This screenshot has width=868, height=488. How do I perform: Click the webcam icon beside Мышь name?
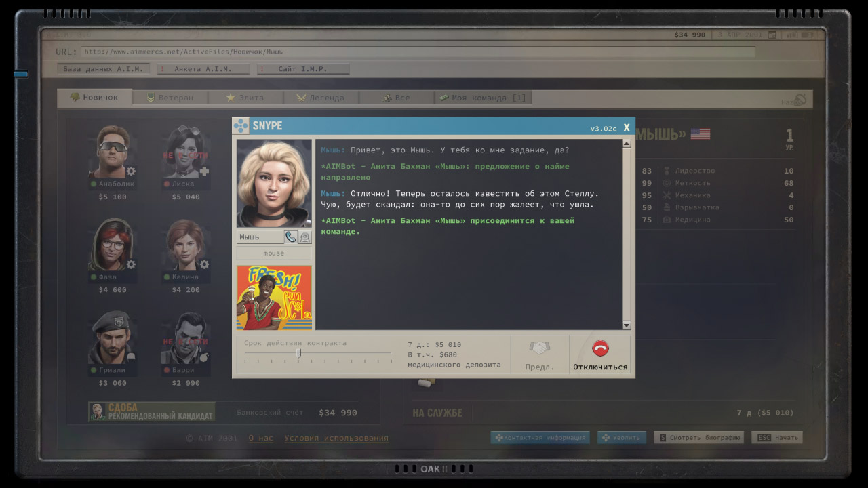coord(305,237)
